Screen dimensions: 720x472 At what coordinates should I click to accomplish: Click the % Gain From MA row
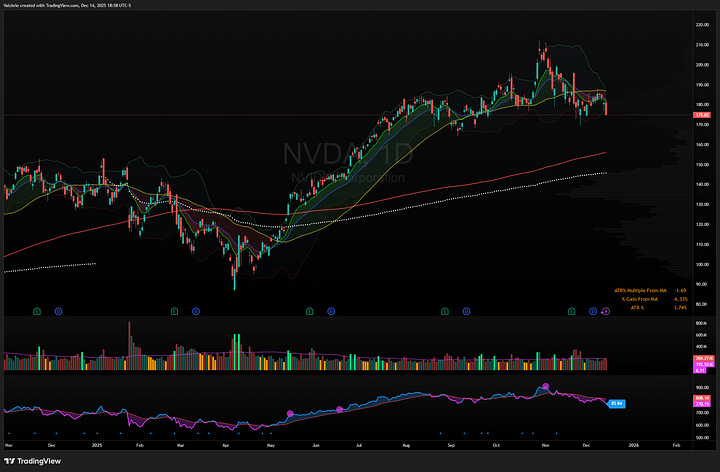pos(654,299)
